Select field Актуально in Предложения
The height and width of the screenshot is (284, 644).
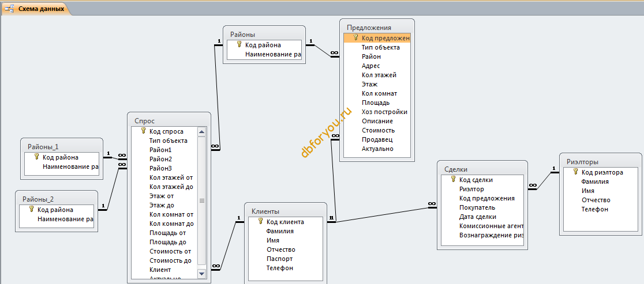[377, 149]
